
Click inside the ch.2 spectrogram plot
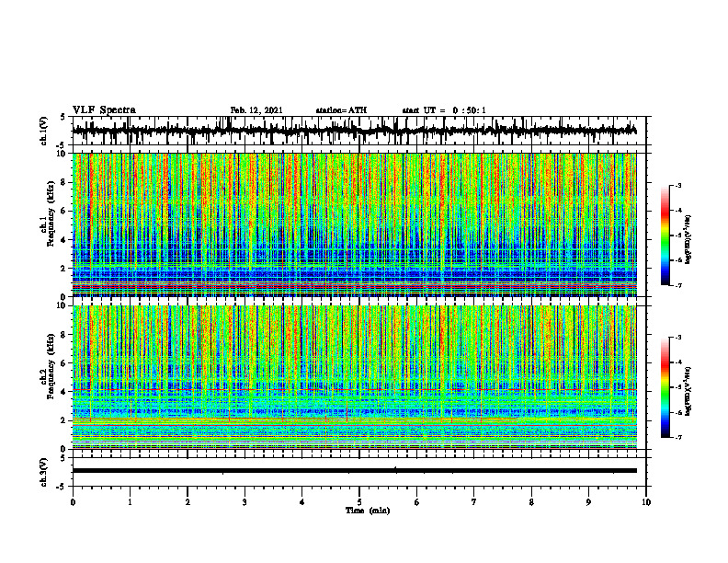tap(355, 377)
